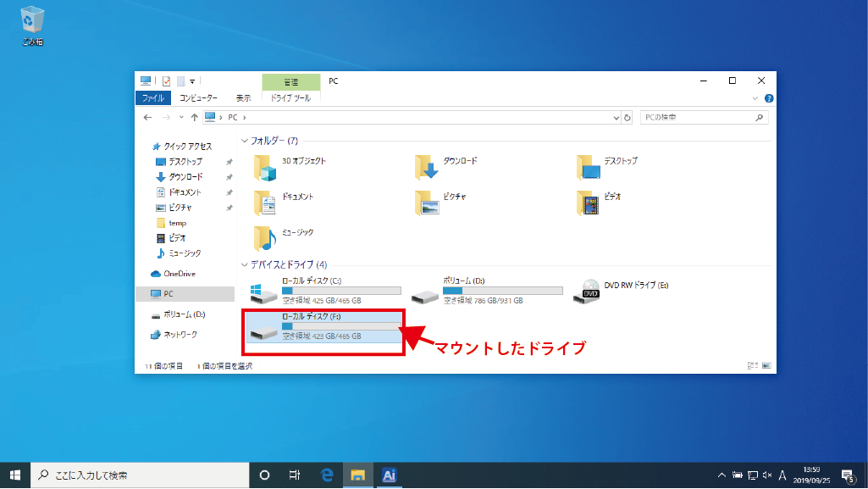
Task: Select the Volume (D:) drive icon
Action: pyautogui.click(x=425, y=292)
